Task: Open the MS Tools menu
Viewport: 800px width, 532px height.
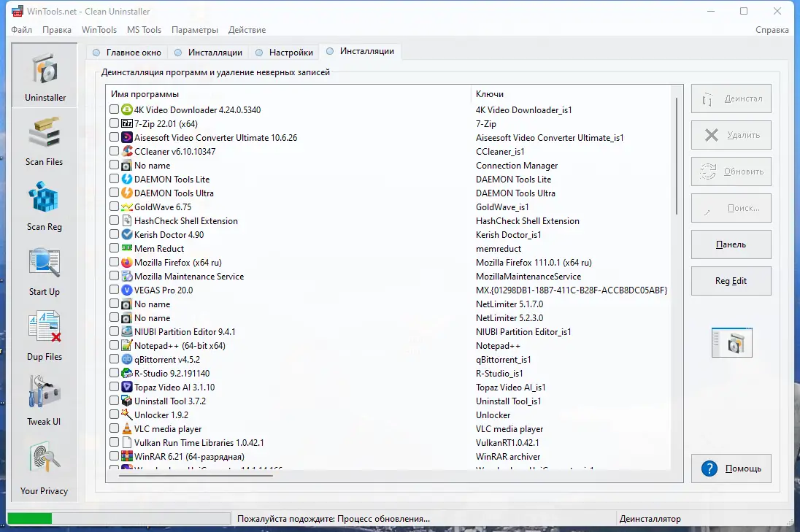Action: click(144, 30)
